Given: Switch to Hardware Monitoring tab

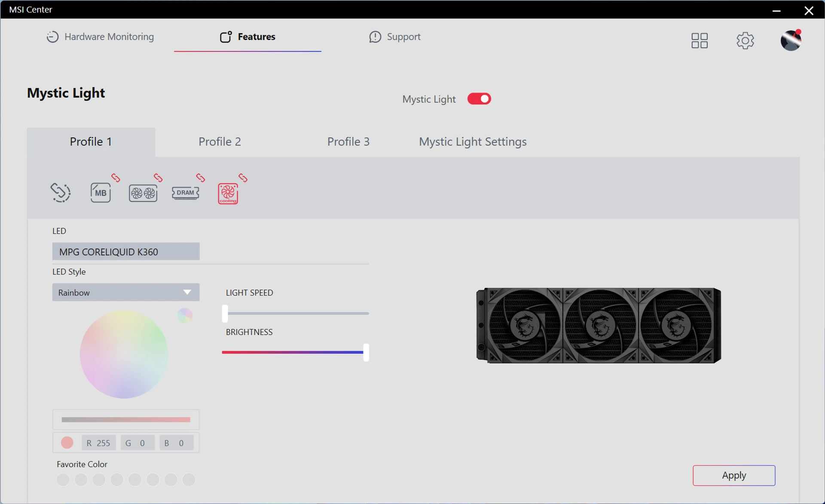Looking at the screenshot, I should (100, 37).
